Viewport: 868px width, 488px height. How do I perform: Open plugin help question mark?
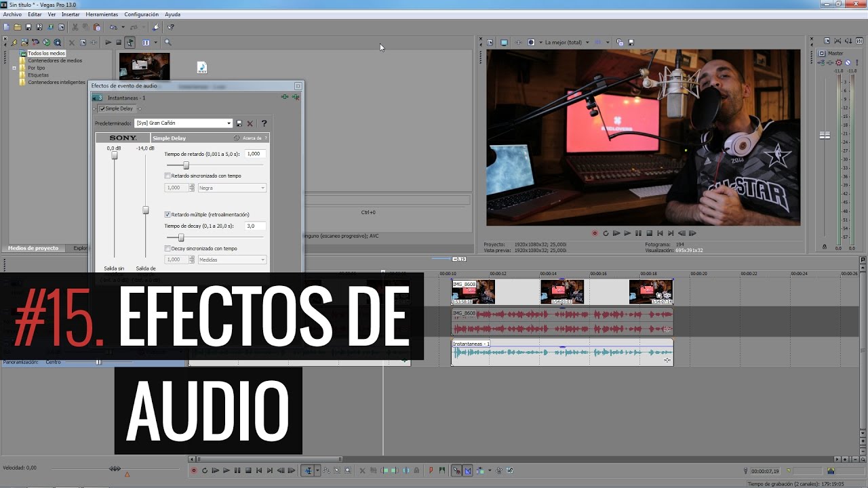pyautogui.click(x=264, y=123)
